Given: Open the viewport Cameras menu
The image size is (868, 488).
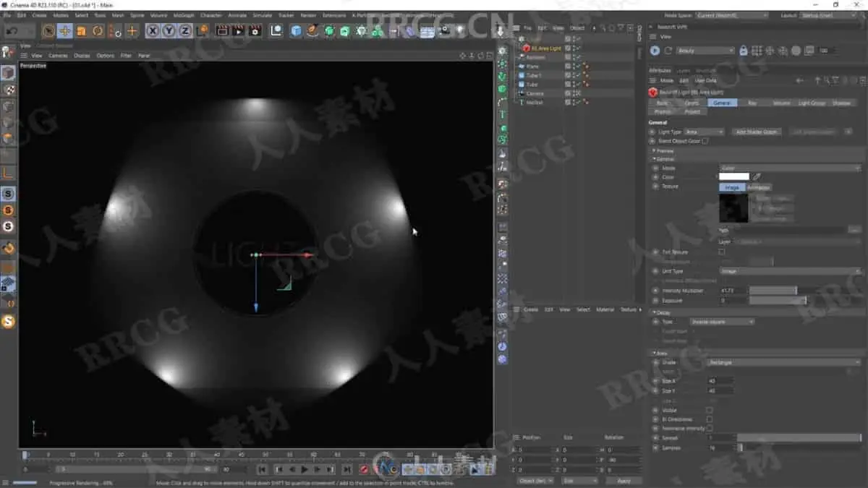Looking at the screenshot, I should tap(58, 56).
